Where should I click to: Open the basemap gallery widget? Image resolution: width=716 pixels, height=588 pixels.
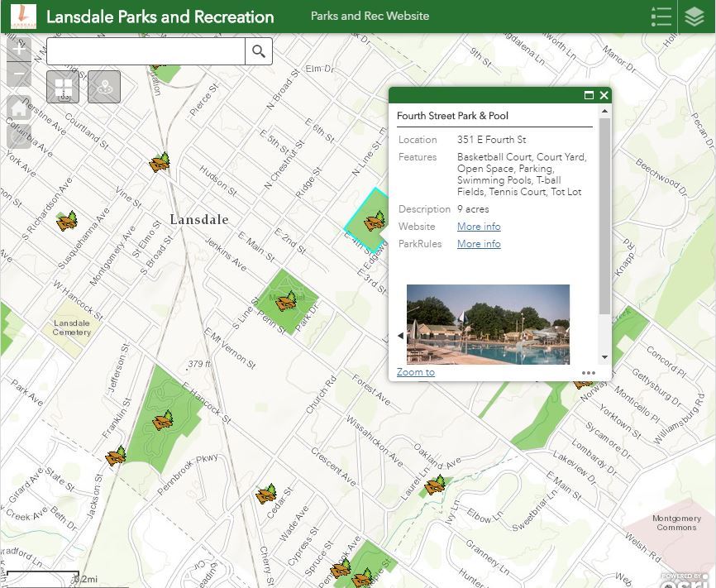63,87
